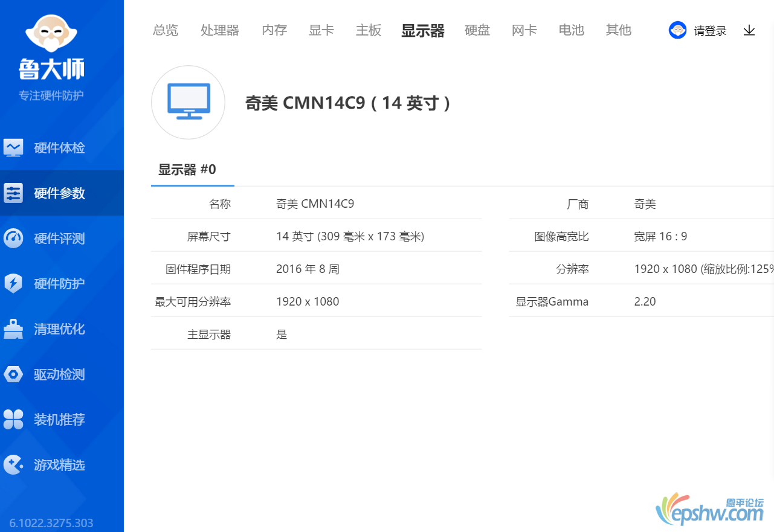Viewport: 774px width, 532px height.
Task: Click the 硬件体检 monitor icon
Action: 13,148
